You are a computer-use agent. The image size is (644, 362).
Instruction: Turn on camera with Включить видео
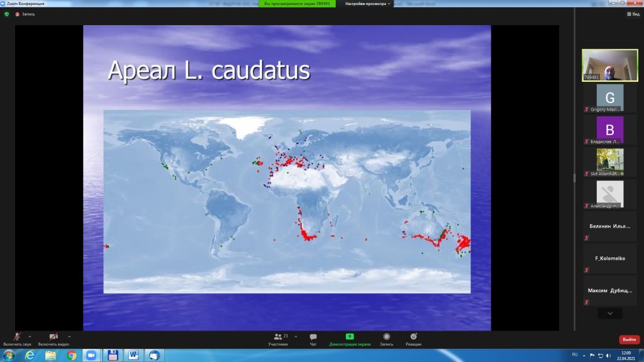pyautogui.click(x=53, y=338)
